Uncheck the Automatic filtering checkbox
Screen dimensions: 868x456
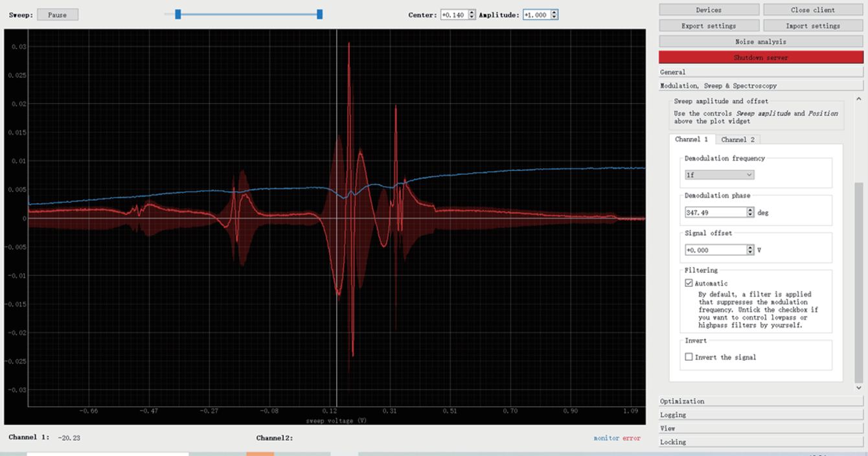tap(689, 283)
